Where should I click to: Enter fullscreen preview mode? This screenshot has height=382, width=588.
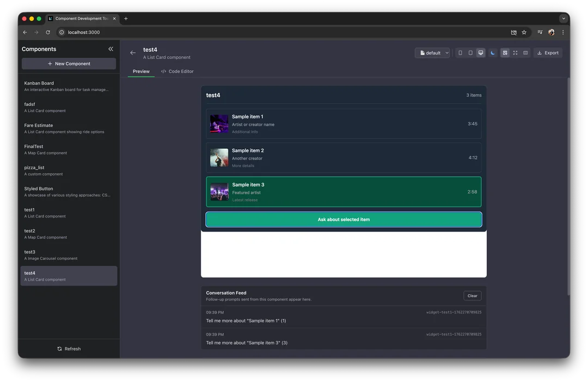click(514, 52)
